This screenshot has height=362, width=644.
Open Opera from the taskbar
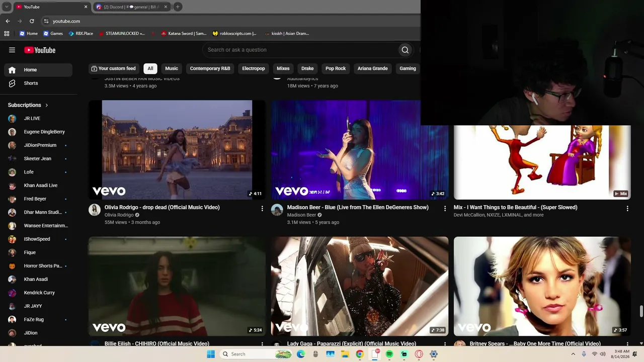pyautogui.click(x=419, y=354)
